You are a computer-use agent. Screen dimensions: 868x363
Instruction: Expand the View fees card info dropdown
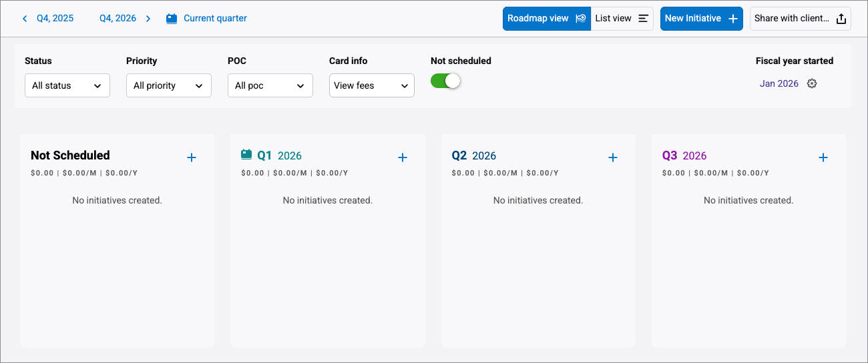click(372, 85)
